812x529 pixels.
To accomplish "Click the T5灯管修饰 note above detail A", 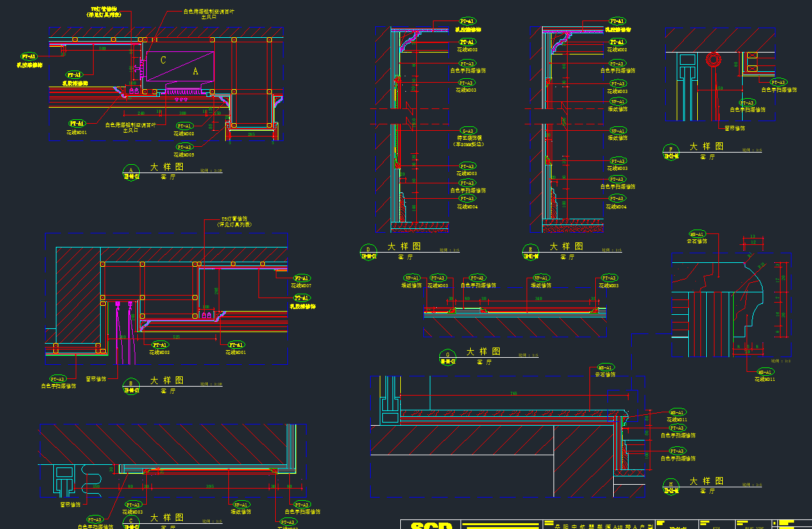I will [x=104, y=10].
